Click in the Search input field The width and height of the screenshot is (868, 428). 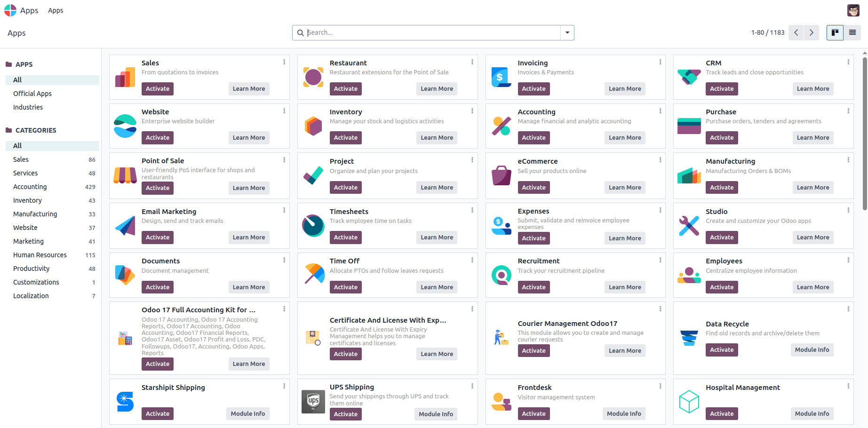tap(433, 32)
